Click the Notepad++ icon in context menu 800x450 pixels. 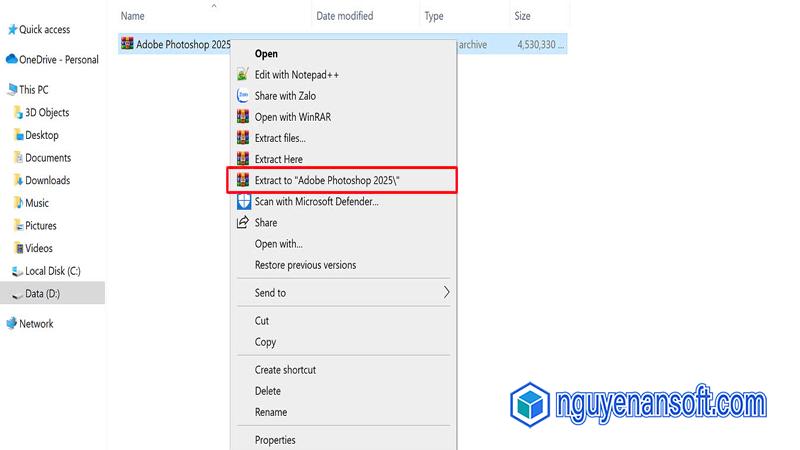pos(243,74)
